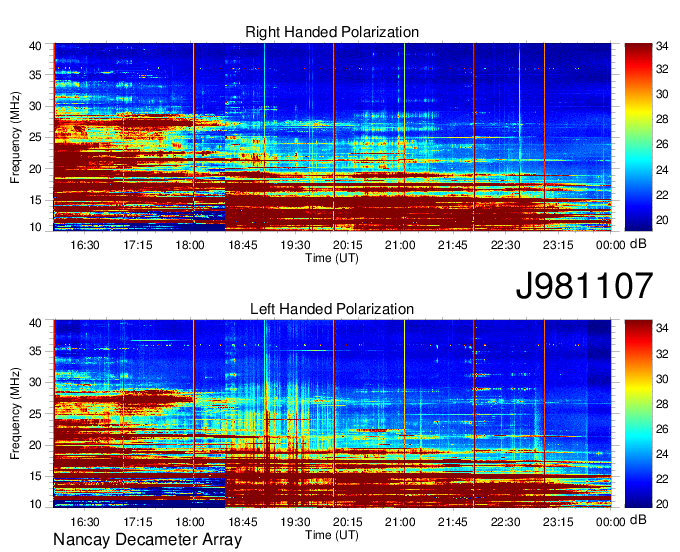
Task: Click the "dB" unit label beside Right Handed plot
Action: point(638,243)
